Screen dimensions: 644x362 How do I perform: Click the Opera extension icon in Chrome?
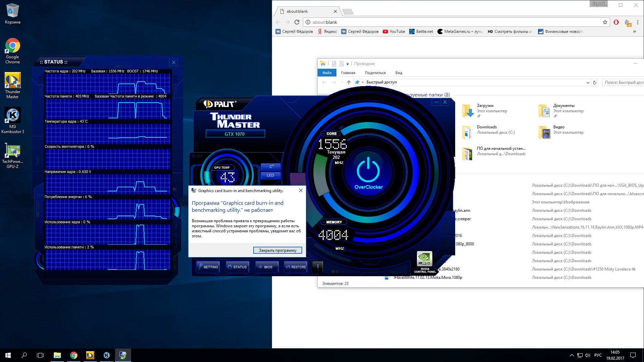616,22
